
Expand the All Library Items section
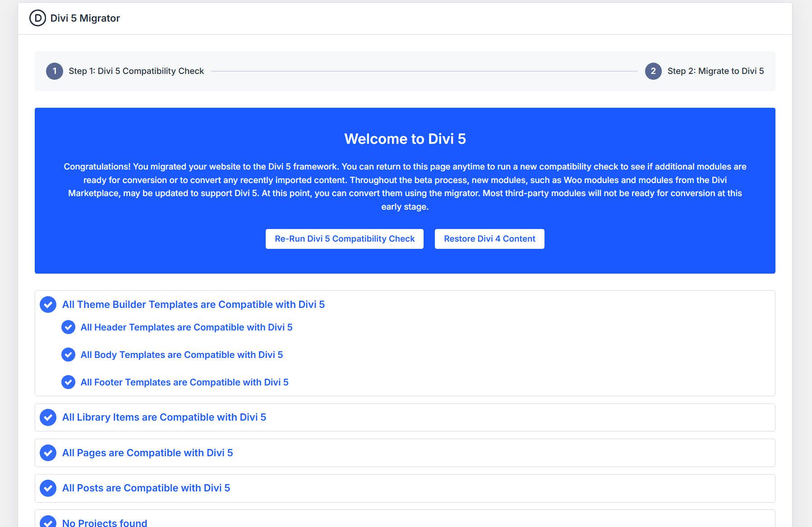pyautogui.click(x=164, y=417)
